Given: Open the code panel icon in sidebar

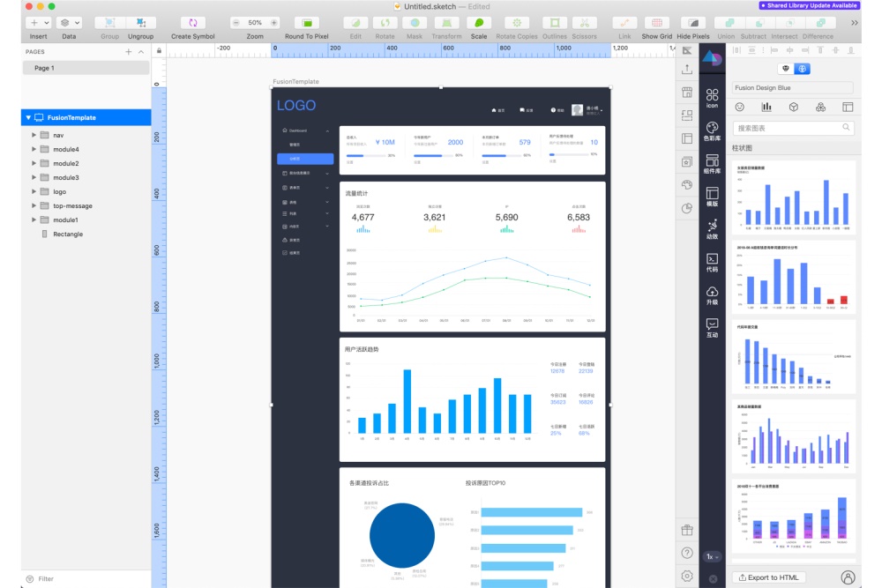Looking at the screenshot, I should [x=712, y=263].
